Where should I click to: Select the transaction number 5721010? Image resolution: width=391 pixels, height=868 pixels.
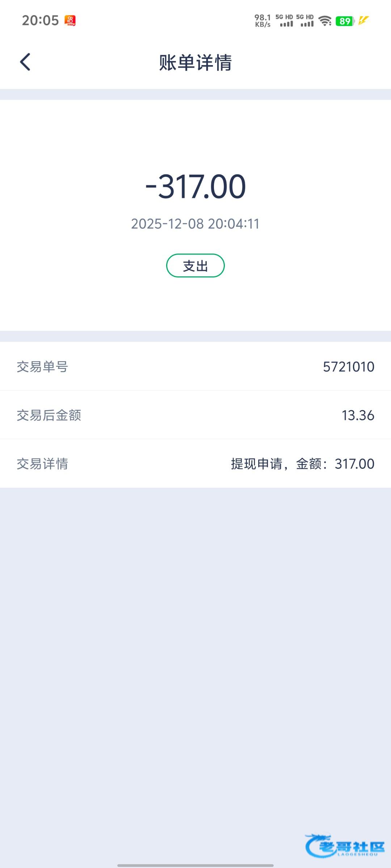coord(348,367)
